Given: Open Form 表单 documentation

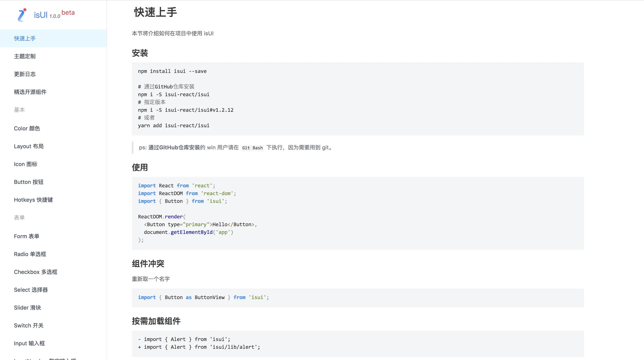Looking at the screenshot, I should 26,236.
